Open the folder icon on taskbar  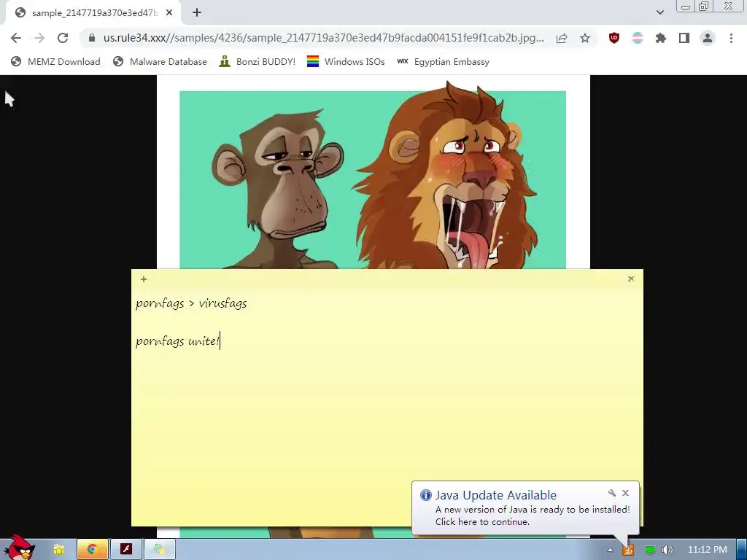click(x=58, y=550)
